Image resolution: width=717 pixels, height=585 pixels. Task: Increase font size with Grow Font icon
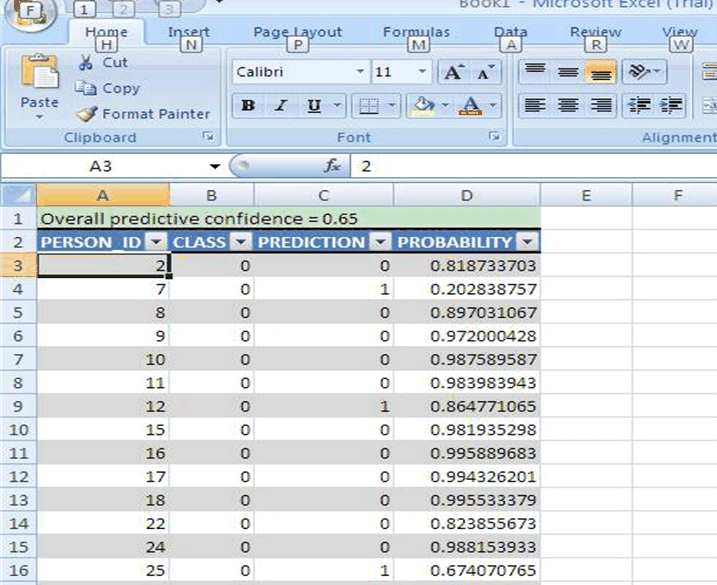[x=453, y=73]
